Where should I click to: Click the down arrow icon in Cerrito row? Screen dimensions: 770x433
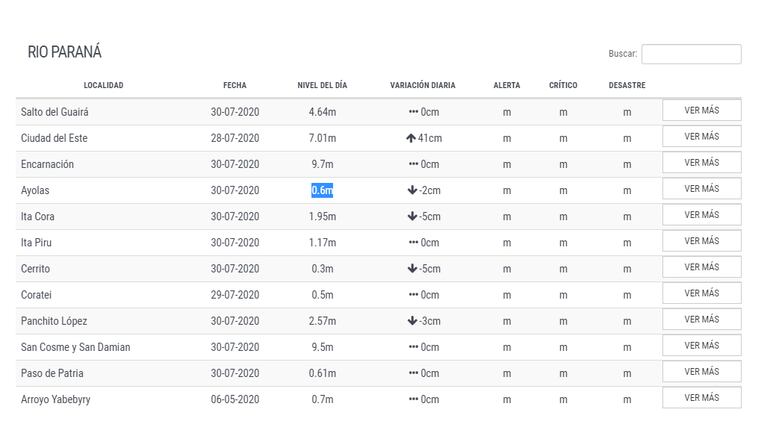click(x=412, y=269)
